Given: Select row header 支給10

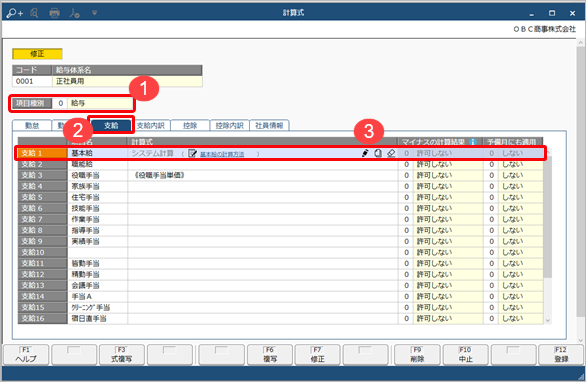Looking at the screenshot, I should tap(43, 253).
